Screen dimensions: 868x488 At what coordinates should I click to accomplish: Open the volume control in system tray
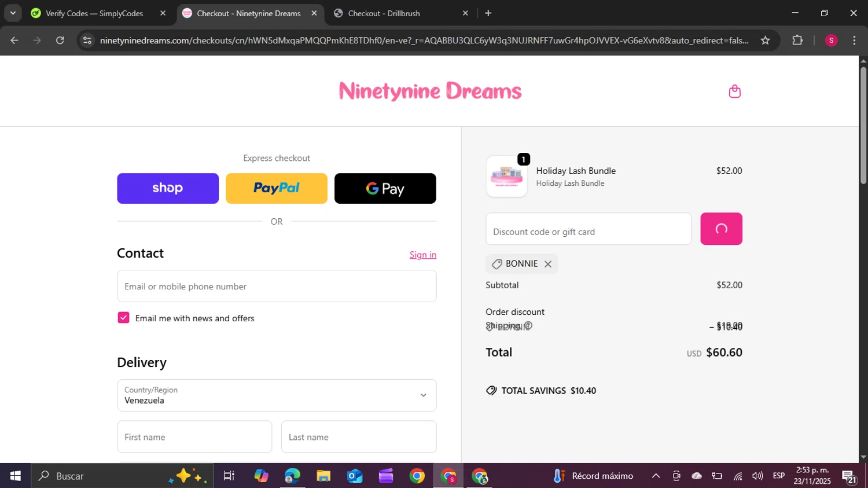[757, 476]
